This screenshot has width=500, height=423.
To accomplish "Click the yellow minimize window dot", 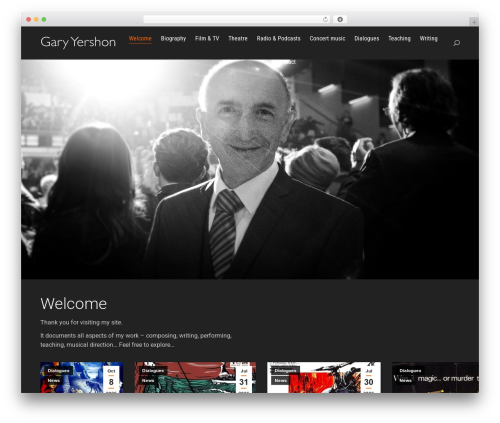I will coord(36,20).
